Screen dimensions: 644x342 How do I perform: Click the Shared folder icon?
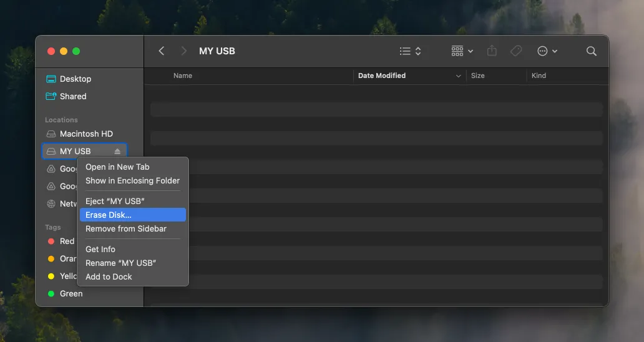[x=51, y=96]
